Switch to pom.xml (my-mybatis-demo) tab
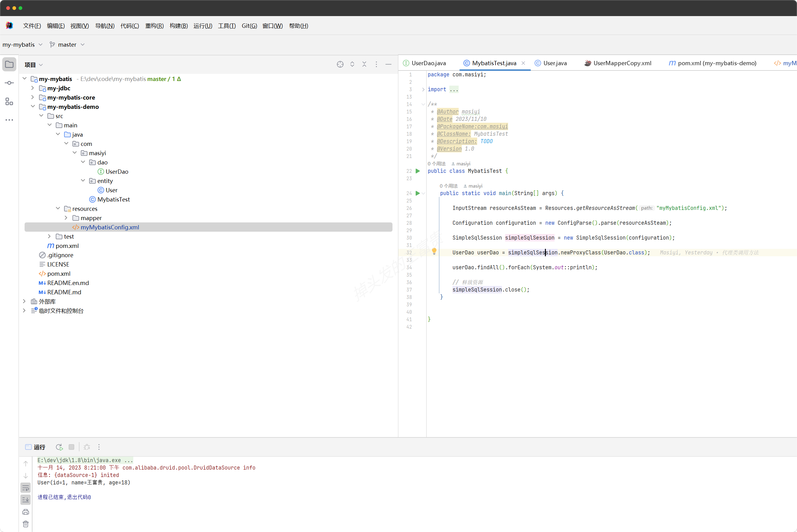 (713, 63)
